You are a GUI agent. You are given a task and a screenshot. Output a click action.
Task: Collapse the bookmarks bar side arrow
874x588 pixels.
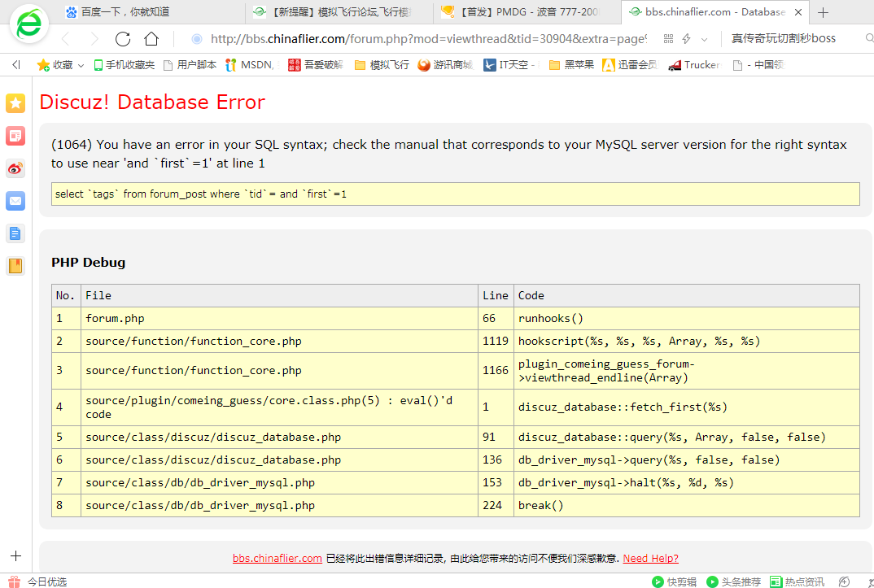tap(16, 65)
